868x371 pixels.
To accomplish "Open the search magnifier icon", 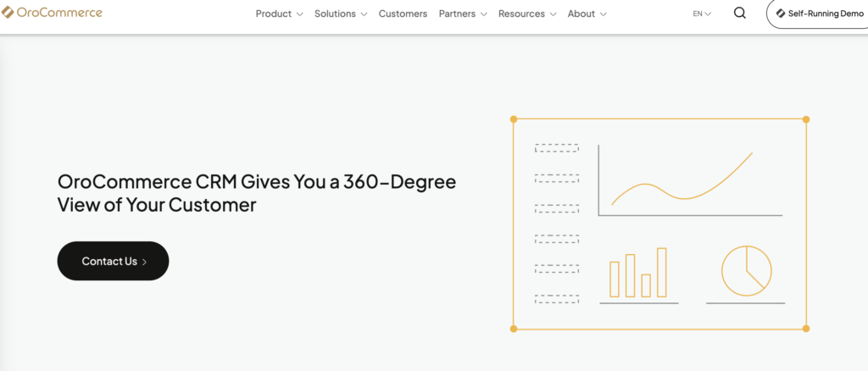I will [739, 14].
